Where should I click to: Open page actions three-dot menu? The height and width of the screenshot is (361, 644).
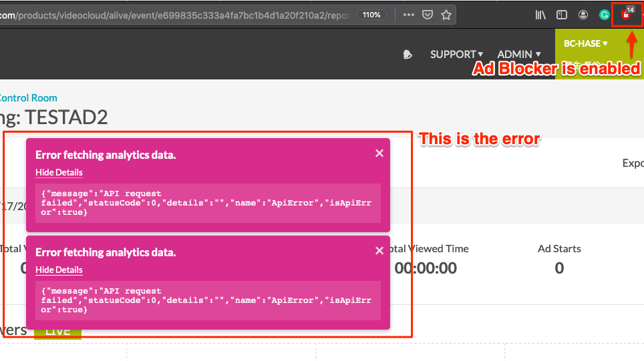409,14
